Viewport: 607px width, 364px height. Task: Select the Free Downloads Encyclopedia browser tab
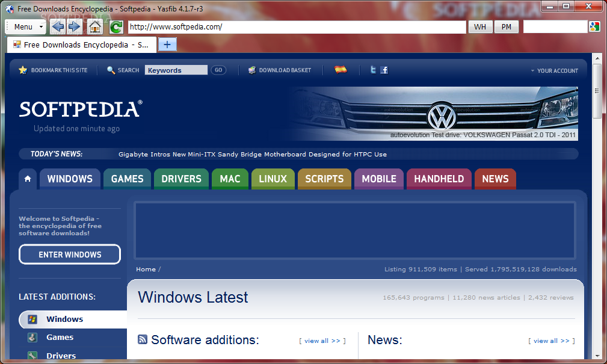click(82, 45)
